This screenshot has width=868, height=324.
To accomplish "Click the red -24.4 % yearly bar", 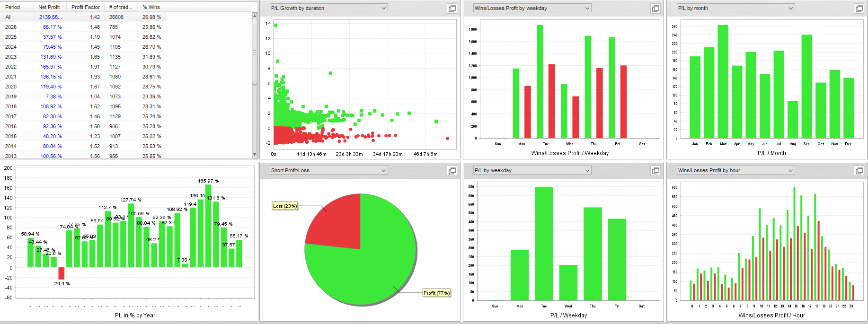I will pyautogui.click(x=61, y=273).
